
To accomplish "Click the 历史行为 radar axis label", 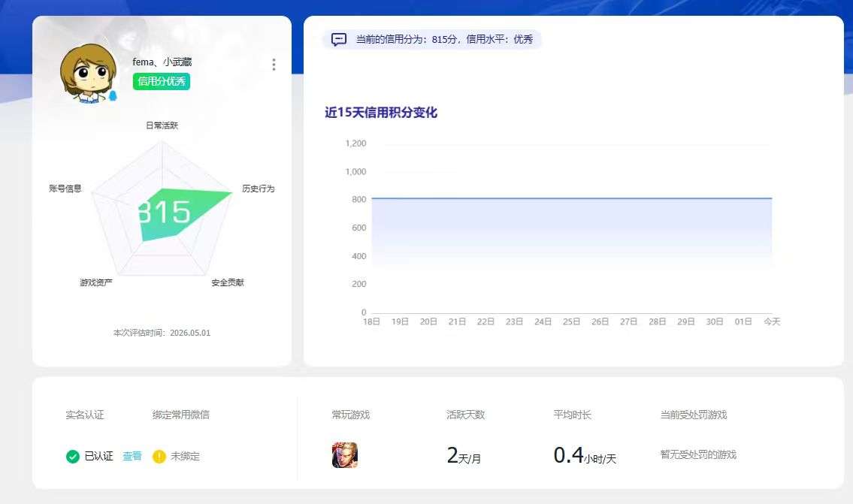I will point(259,189).
